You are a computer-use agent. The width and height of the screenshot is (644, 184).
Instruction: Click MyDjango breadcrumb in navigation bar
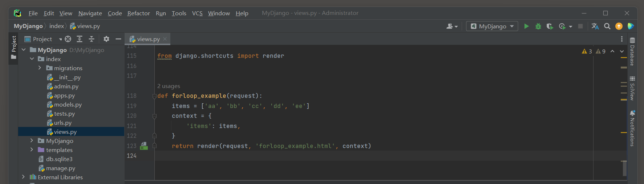click(28, 26)
